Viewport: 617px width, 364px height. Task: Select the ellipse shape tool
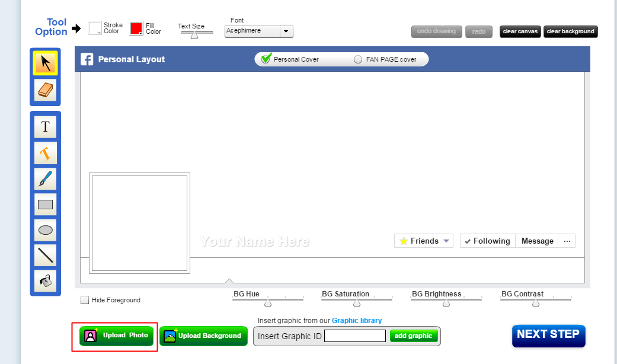click(x=45, y=230)
